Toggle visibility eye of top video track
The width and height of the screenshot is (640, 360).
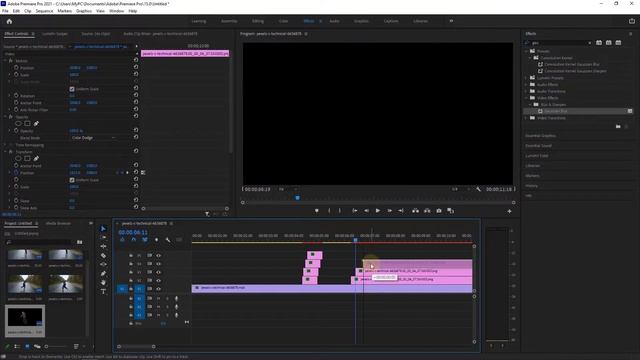(158, 256)
